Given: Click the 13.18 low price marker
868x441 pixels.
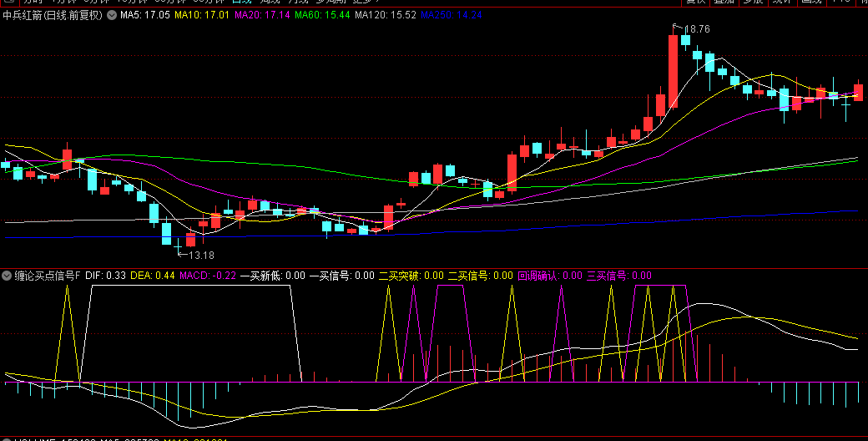Looking at the screenshot, I should (x=201, y=256).
